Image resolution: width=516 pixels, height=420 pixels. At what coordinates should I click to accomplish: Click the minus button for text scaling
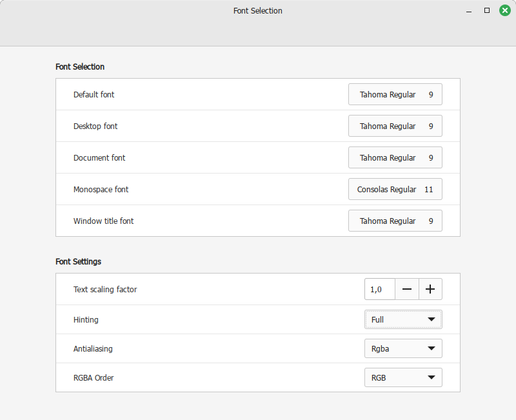[407, 290]
